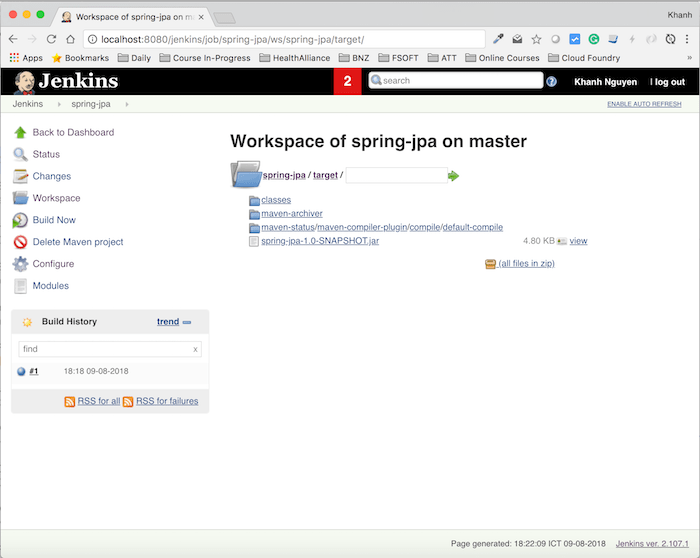Select Build Now in the sidebar
The width and height of the screenshot is (700, 558).
pos(54,220)
